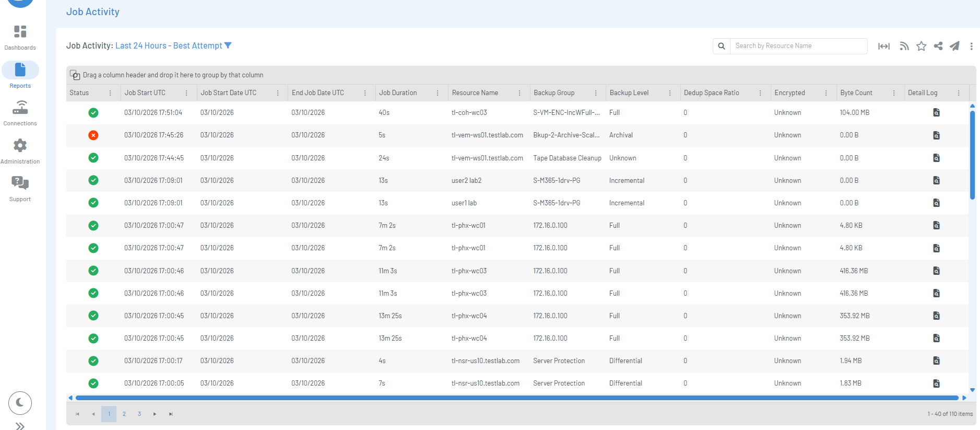Mark report as favorite with star icon
Image resolution: width=980 pixels, height=430 pixels.
click(922, 46)
